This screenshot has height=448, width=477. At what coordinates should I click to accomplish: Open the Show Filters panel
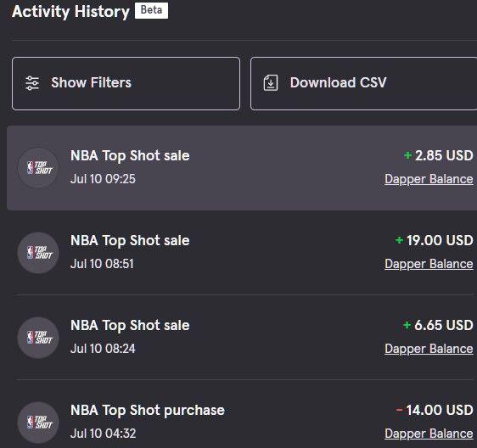[126, 83]
